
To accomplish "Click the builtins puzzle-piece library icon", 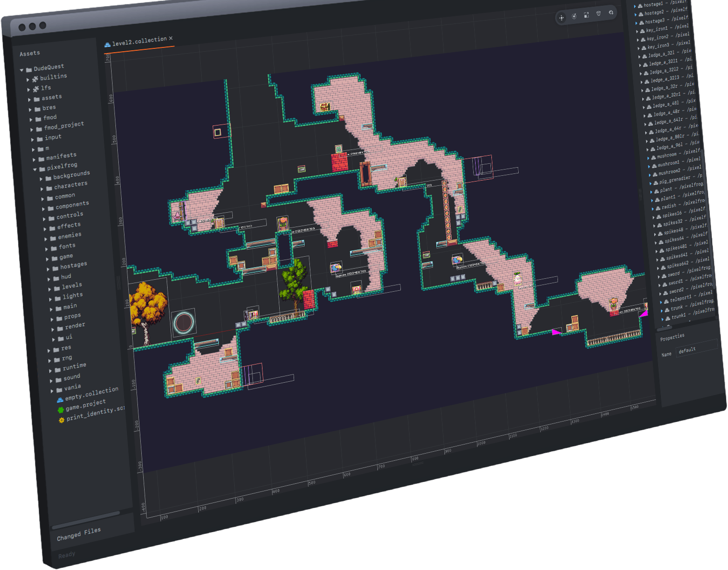I will click(35, 79).
